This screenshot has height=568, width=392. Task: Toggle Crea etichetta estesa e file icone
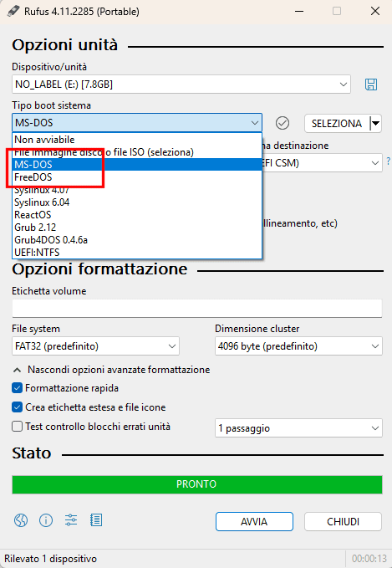(x=17, y=407)
